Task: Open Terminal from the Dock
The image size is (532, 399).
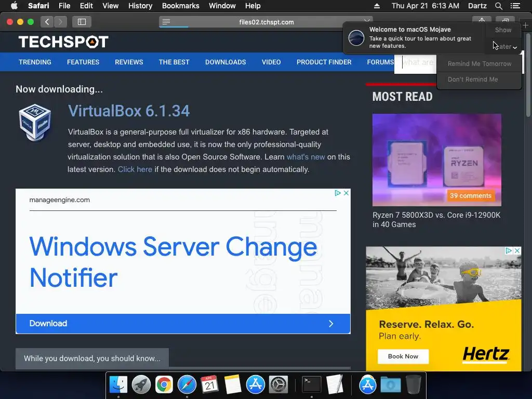Action: click(x=312, y=384)
